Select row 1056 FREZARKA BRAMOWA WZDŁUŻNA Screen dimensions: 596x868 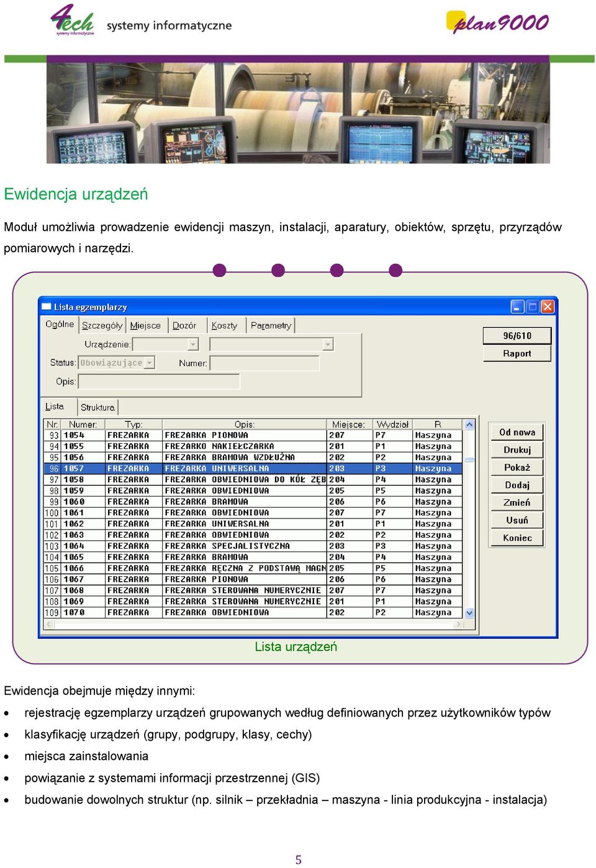point(253,458)
